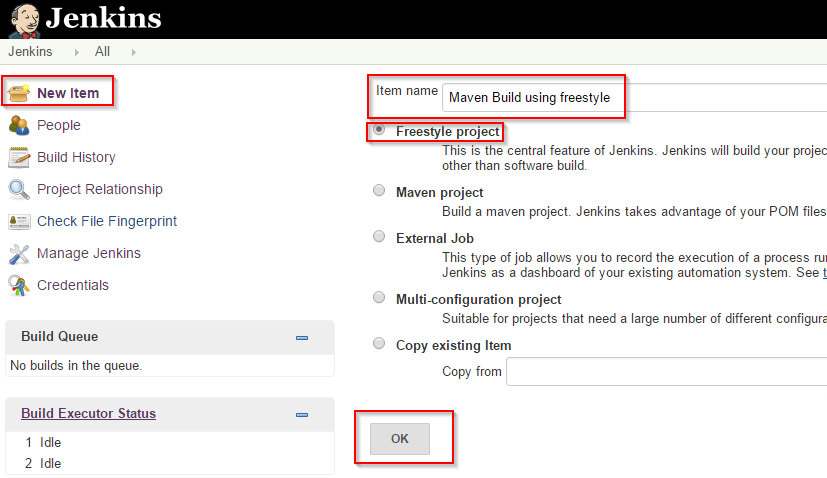Click the New Item box icon
Image resolution: width=827 pixels, height=478 pixels.
tap(19, 93)
